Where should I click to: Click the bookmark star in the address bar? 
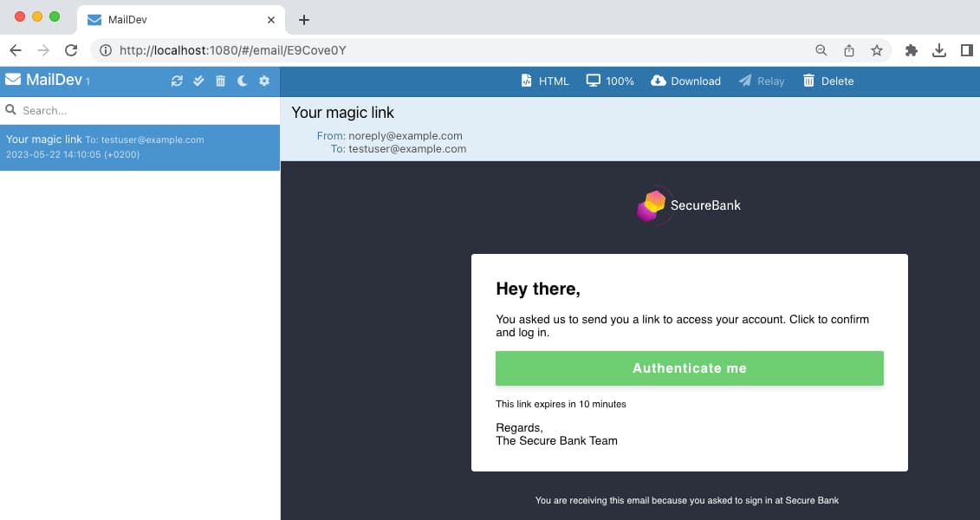pyautogui.click(x=877, y=49)
